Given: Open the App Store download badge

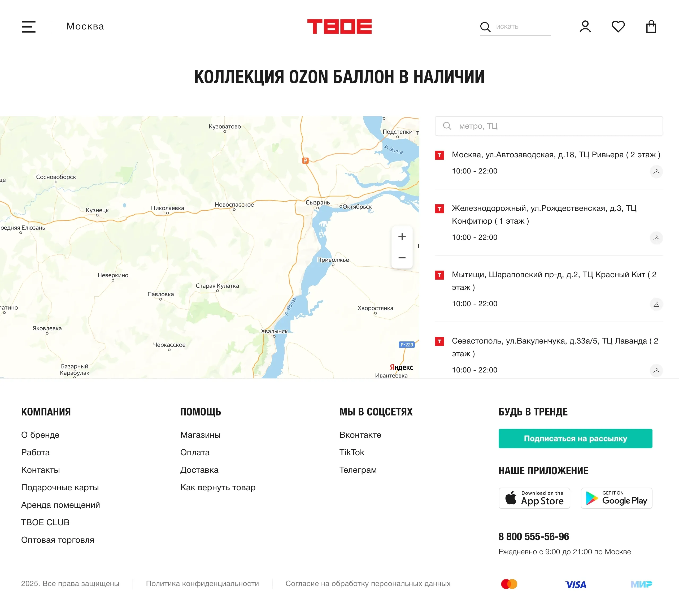Looking at the screenshot, I should (x=534, y=498).
